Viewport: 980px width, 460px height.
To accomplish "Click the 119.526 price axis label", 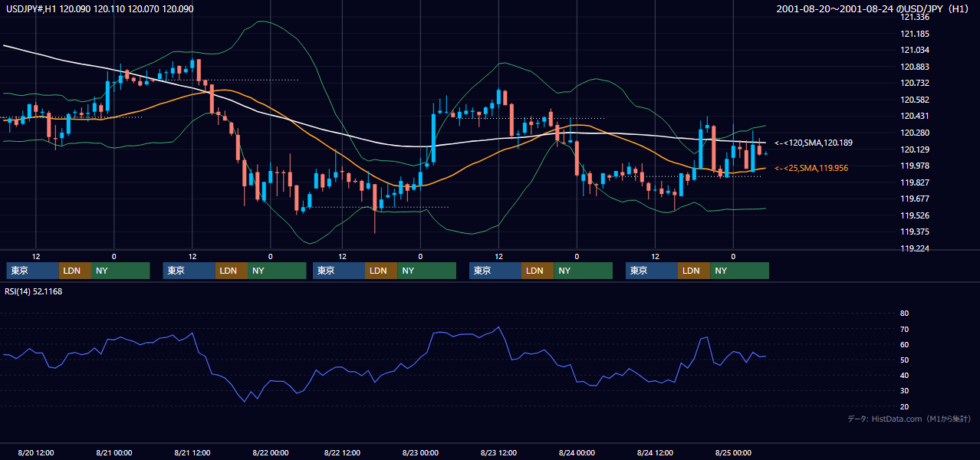I will coord(914,215).
